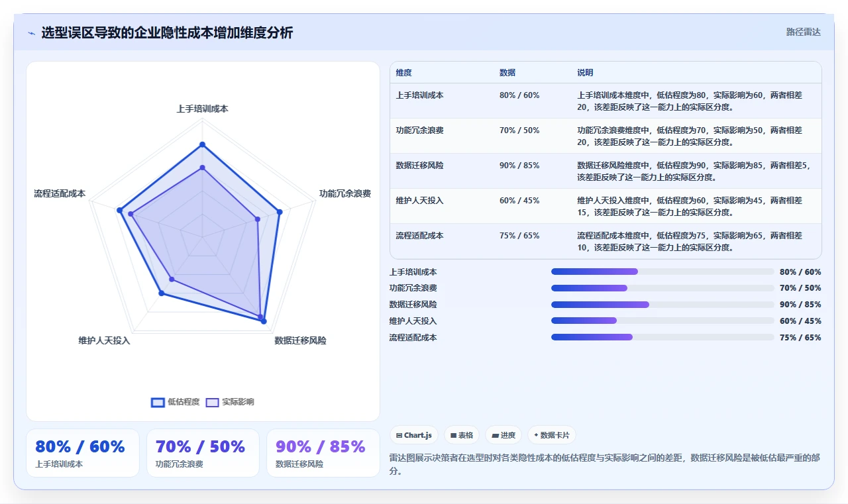Click the 数据迁移风险 progress bar
The image size is (848, 504).
coord(662,305)
